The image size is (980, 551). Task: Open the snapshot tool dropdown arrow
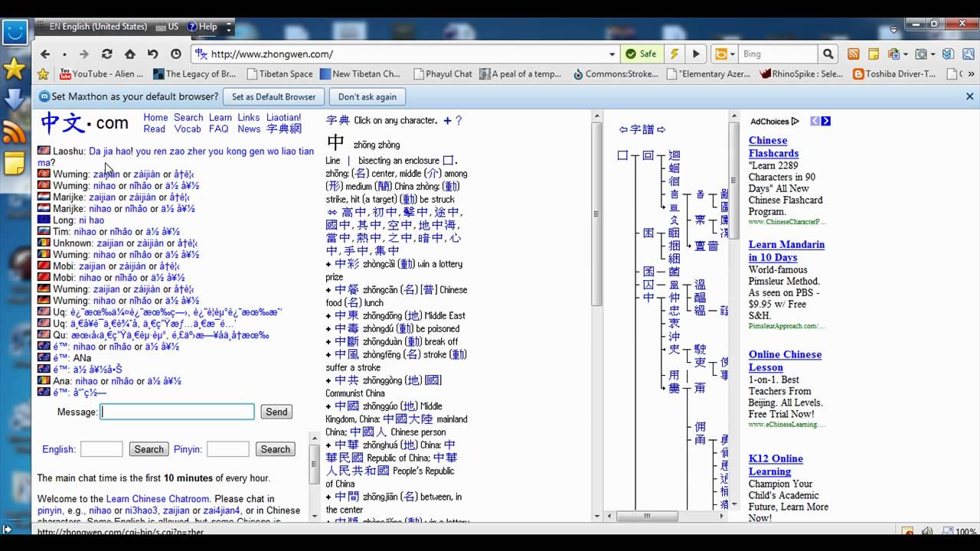[x=933, y=54]
